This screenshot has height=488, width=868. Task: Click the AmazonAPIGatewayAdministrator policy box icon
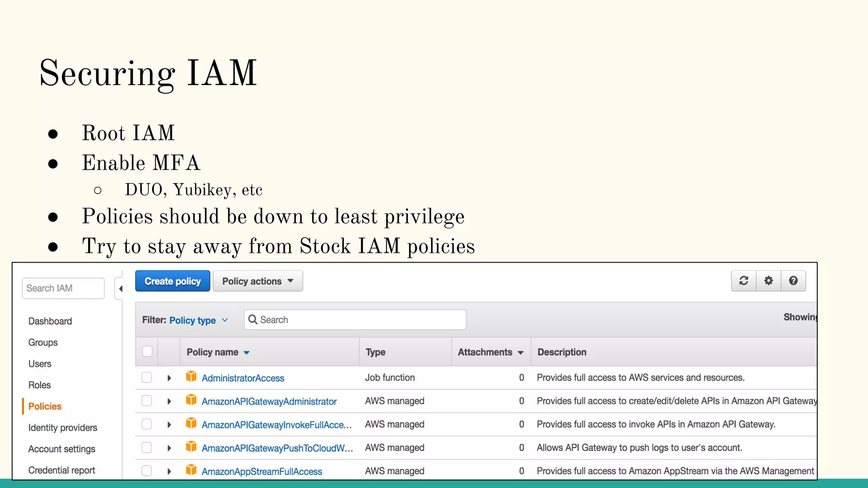[x=191, y=400]
